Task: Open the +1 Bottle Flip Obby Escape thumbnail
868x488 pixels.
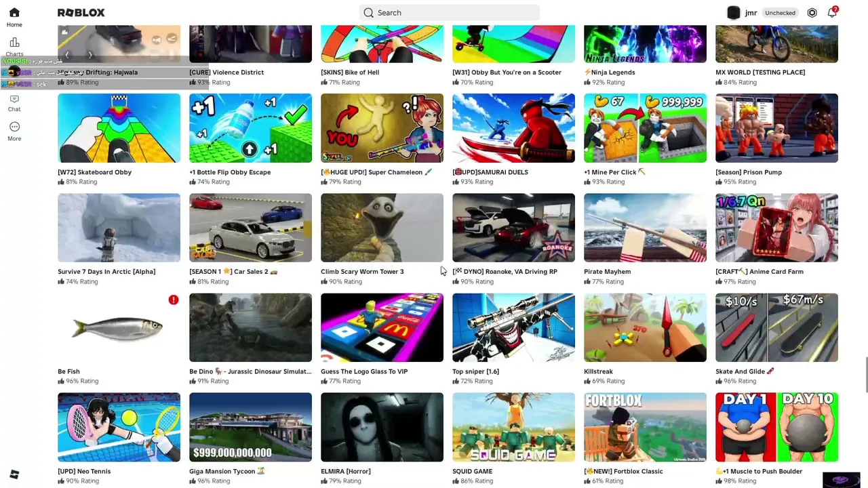Action: pos(250,128)
